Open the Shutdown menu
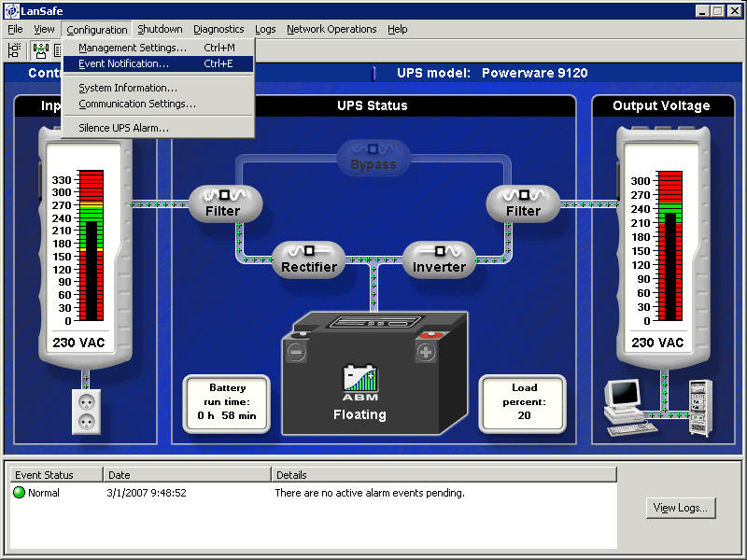This screenshot has height=560, width=747. (x=160, y=29)
